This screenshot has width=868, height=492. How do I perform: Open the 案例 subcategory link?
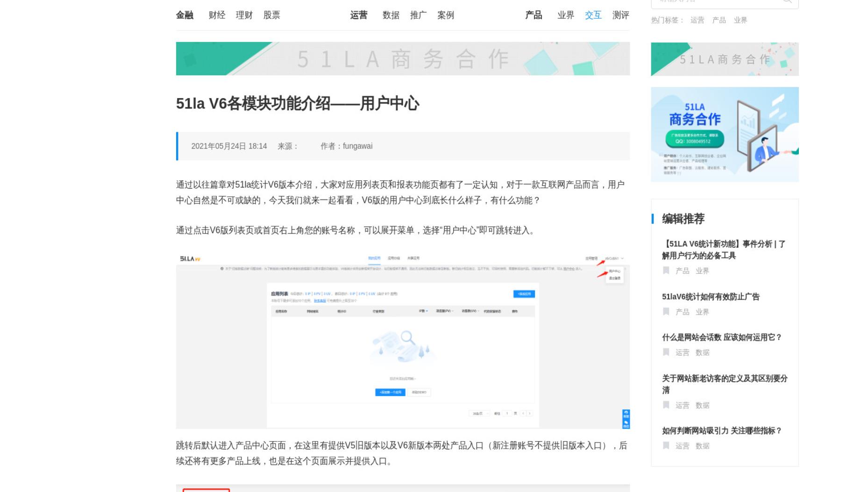pos(446,15)
